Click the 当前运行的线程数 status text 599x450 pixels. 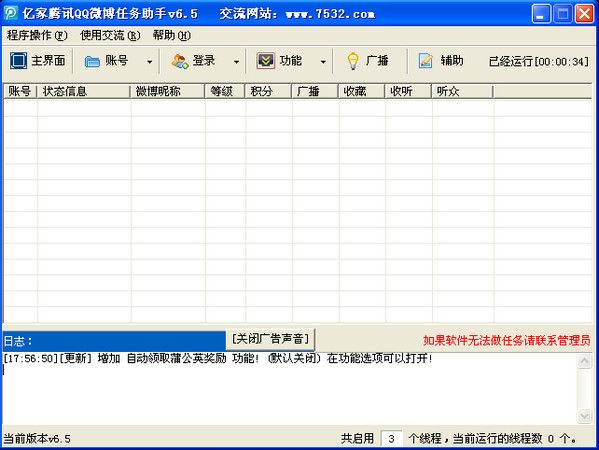tap(515, 439)
